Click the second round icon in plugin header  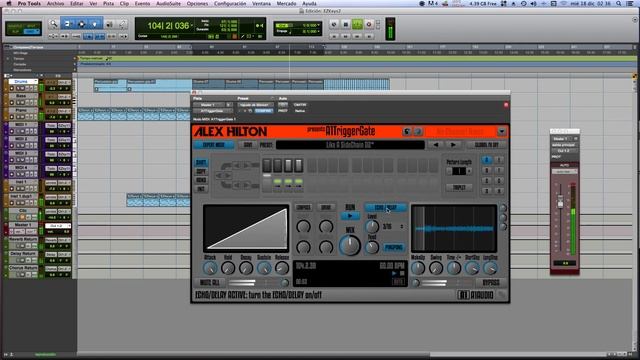click(417, 131)
